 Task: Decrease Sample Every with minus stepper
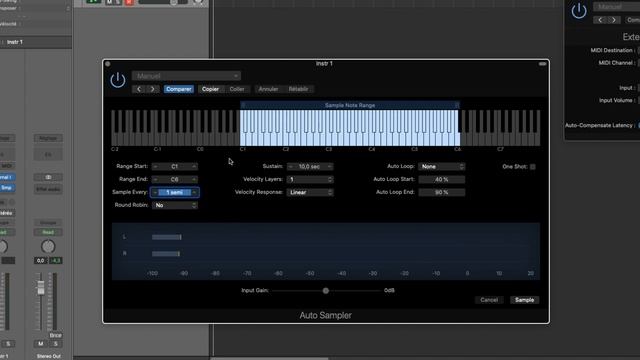(x=155, y=192)
